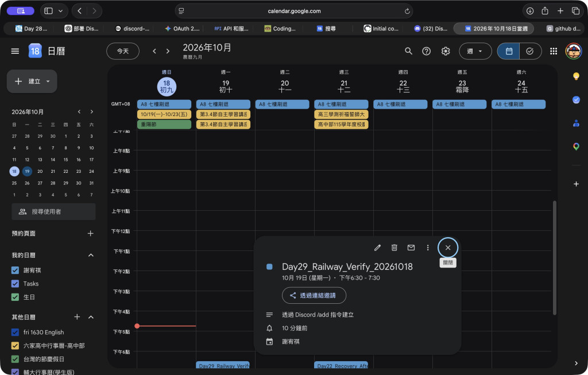Toggle 六家高中行事曆-高中部 calendar checkbox
Viewport: 588px width, 375px height.
[x=15, y=345]
